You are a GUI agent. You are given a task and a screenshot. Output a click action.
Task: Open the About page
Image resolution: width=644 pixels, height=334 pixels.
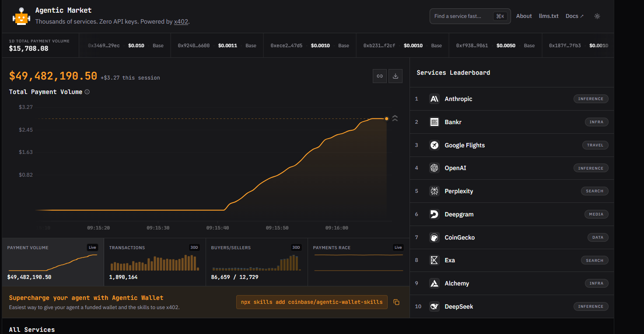(x=524, y=16)
